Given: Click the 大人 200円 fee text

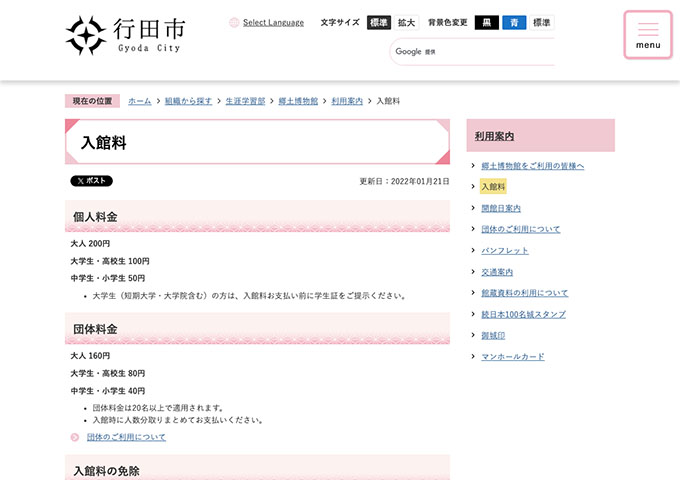Looking at the screenshot, I should coord(90,244).
